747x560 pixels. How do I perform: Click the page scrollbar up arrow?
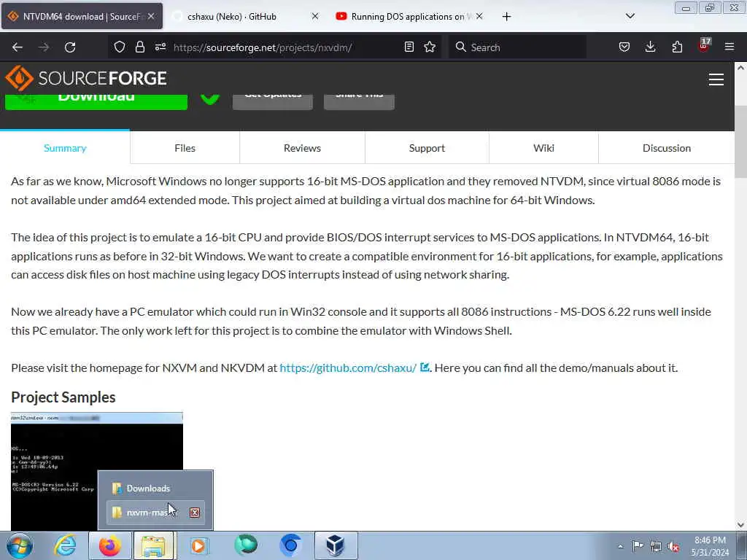click(x=740, y=68)
